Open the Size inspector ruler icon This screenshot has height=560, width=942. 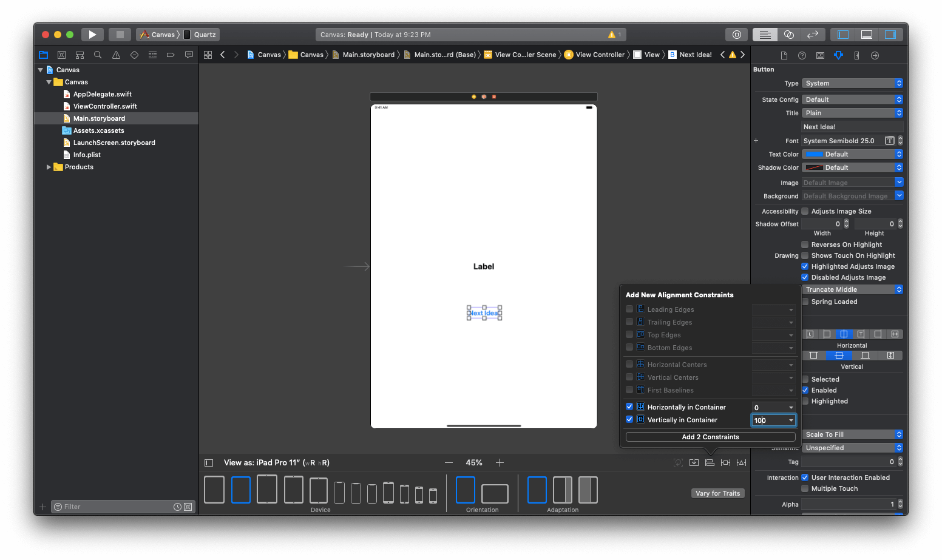point(856,55)
